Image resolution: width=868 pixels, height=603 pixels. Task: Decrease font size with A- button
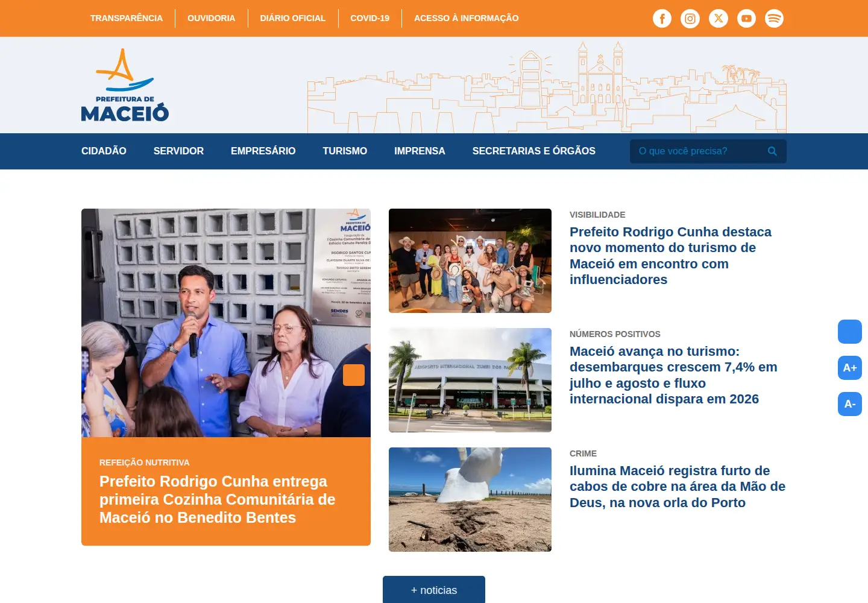850,404
